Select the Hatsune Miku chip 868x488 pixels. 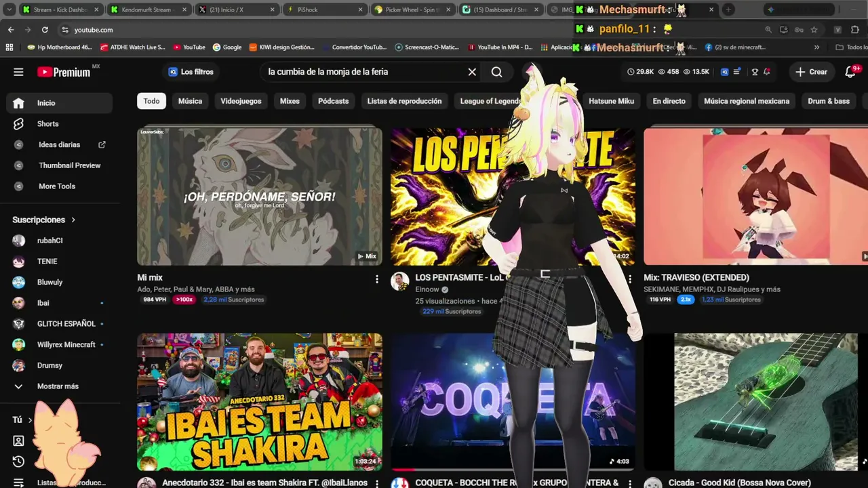tap(611, 101)
